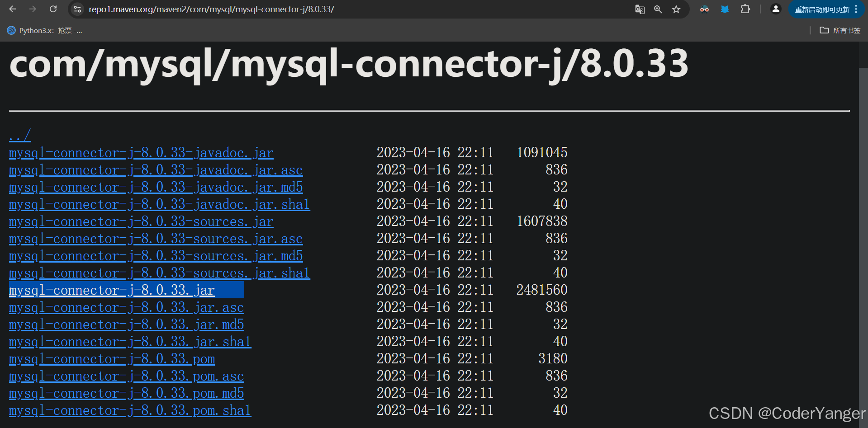
Task: Open mysql-connector-j-8.0.33.pom link
Action: click(x=112, y=359)
